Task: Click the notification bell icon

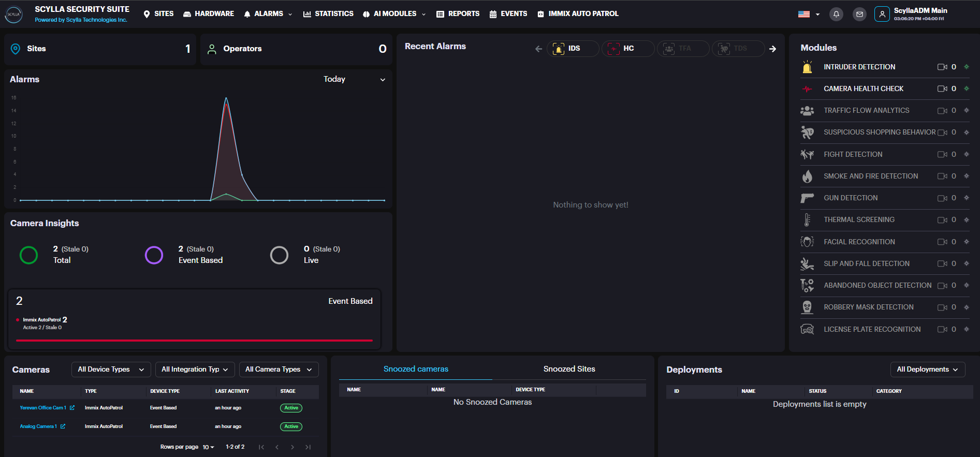Action: [x=836, y=14]
